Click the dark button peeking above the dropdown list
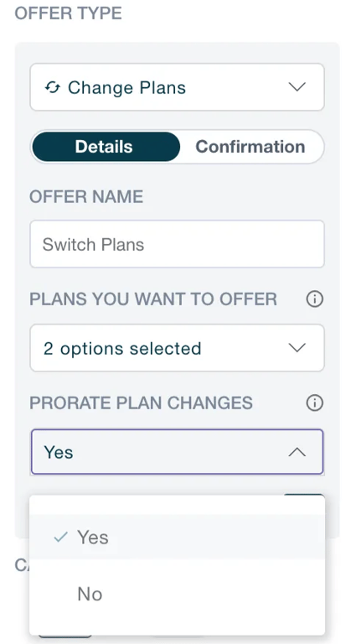Screen dimensions: 356x644 pyautogui.click(x=304, y=495)
